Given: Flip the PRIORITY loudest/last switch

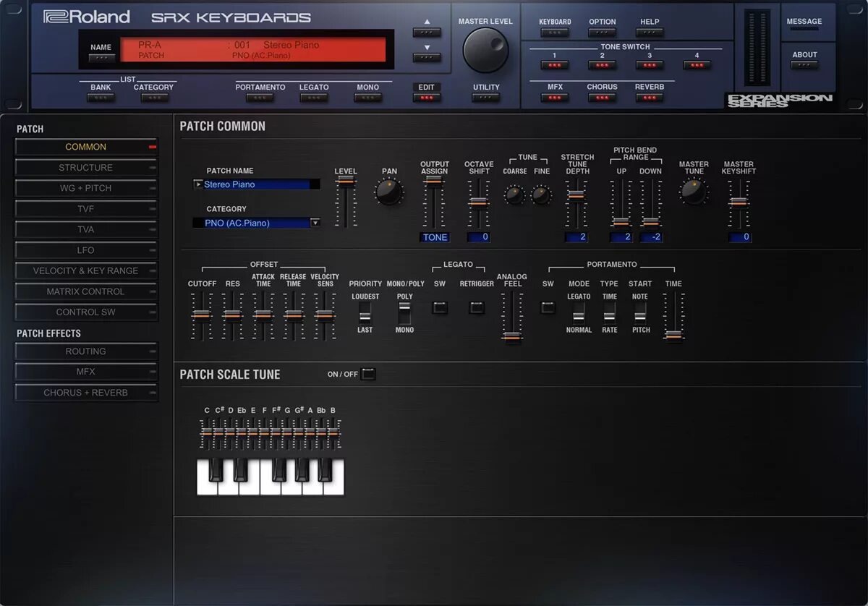Looking at the screenshot, I should pos(365,312).
